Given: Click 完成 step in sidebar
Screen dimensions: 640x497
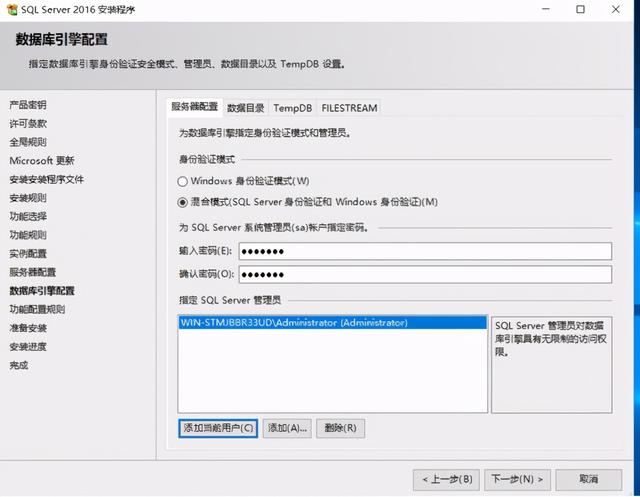Looking at the screenshot, I should click(x=19, y=365).
